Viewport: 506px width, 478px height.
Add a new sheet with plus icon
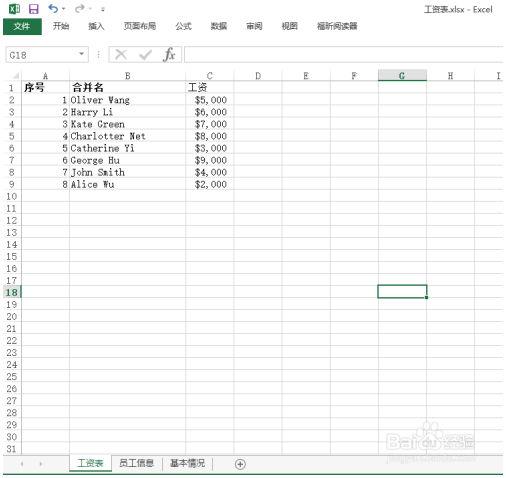click(240, 464)
